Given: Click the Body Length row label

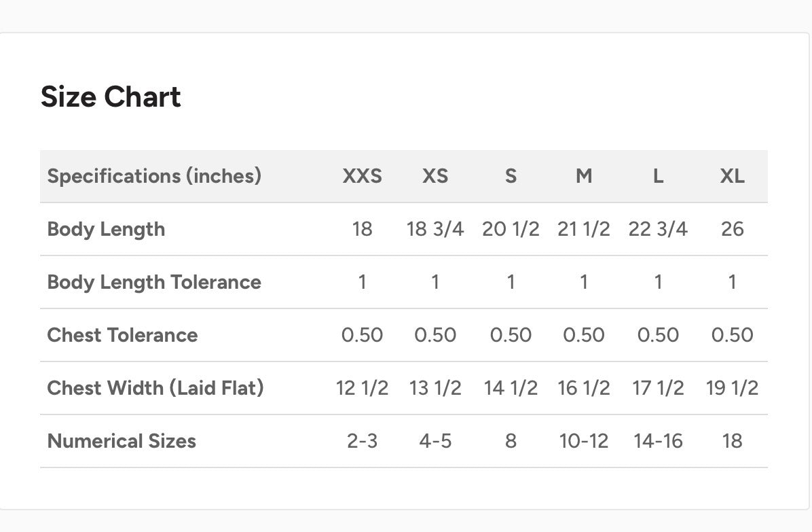Looking at the screenshot, I should (106, 229).
